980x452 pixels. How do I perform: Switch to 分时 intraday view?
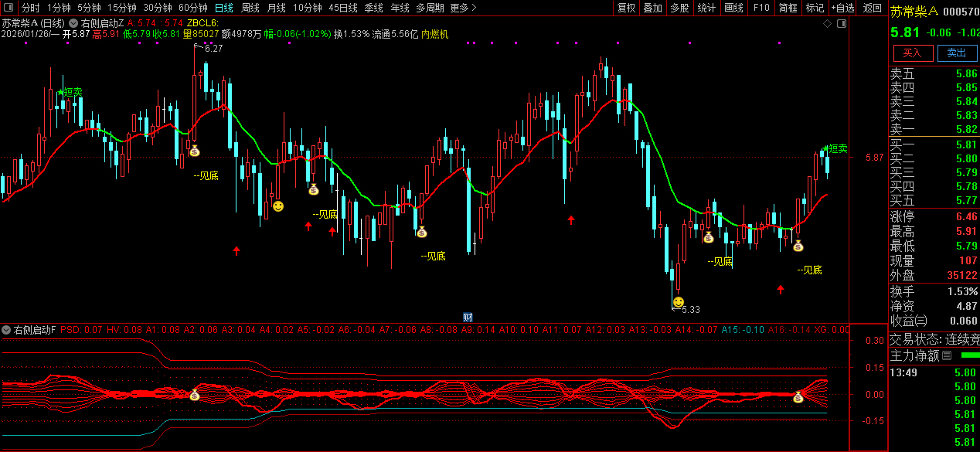tap(31, 8)
